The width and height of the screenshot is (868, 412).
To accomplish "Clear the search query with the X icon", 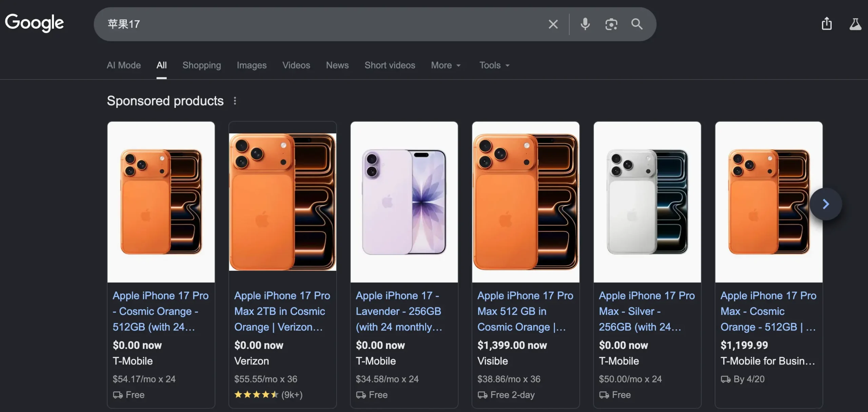I will pyautogui.click(x=553, y=24).
